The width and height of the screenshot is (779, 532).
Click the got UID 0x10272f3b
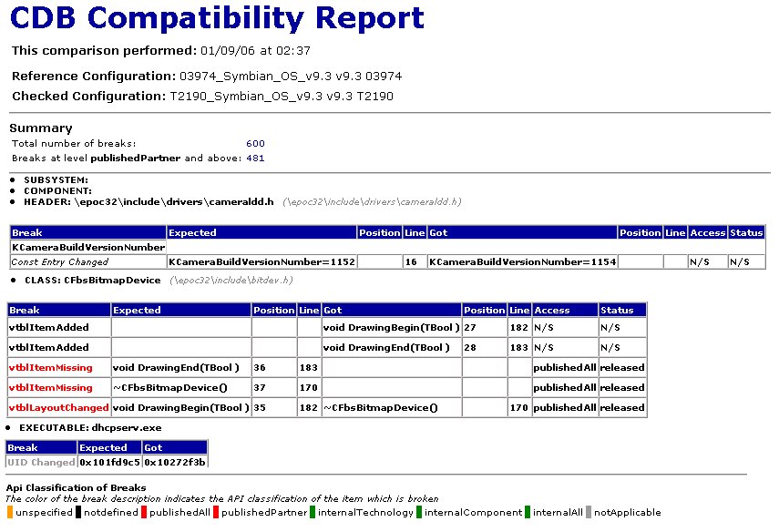click(x=175, y=462)
